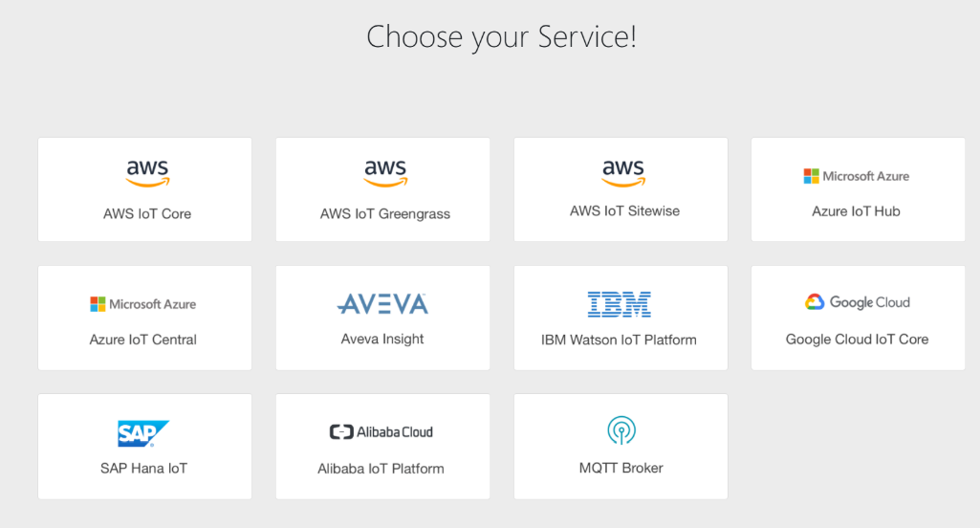Viewport: 980px width, 528px height.
Task: Click the AVEVA logo
Action: [382, 304]
